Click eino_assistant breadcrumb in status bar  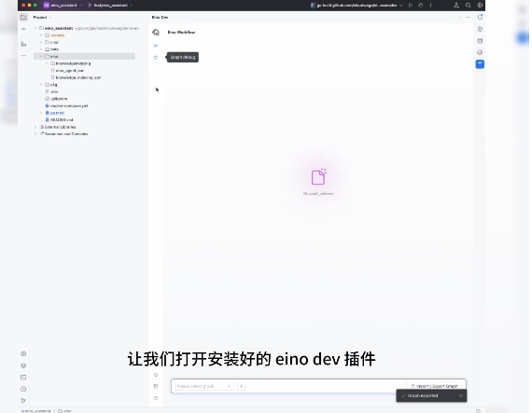(x=36, y=410)
